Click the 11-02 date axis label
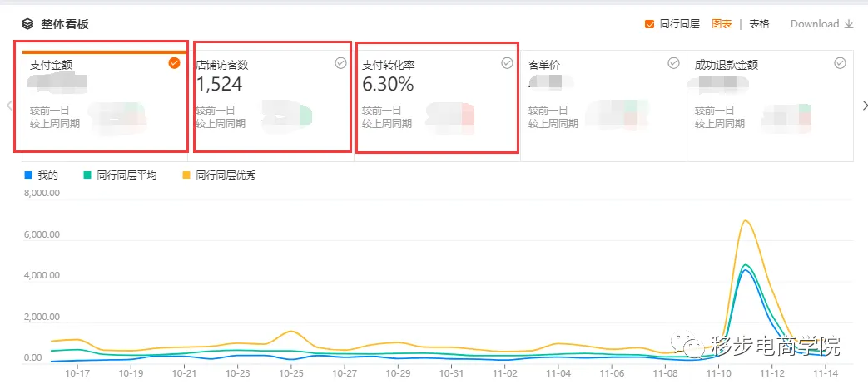Image resolution: width=868 pixels, height=384 pixels. pyautogui.click(x=505, y=373)
